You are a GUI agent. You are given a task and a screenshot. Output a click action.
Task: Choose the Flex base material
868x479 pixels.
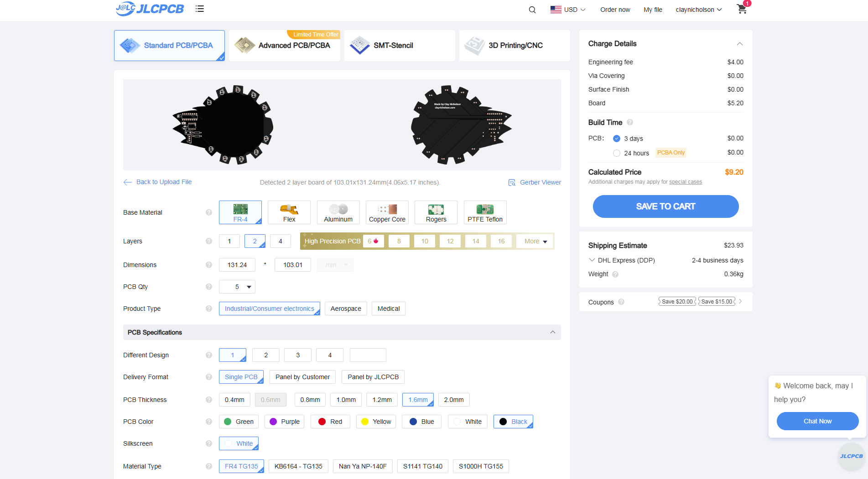point(289,212)
